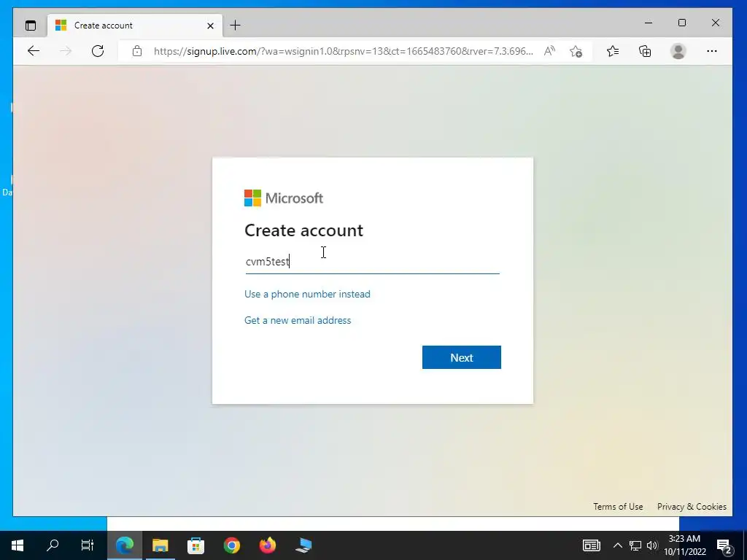Open the Favorites list
The image size is (747, 560).
pos(613,51)
